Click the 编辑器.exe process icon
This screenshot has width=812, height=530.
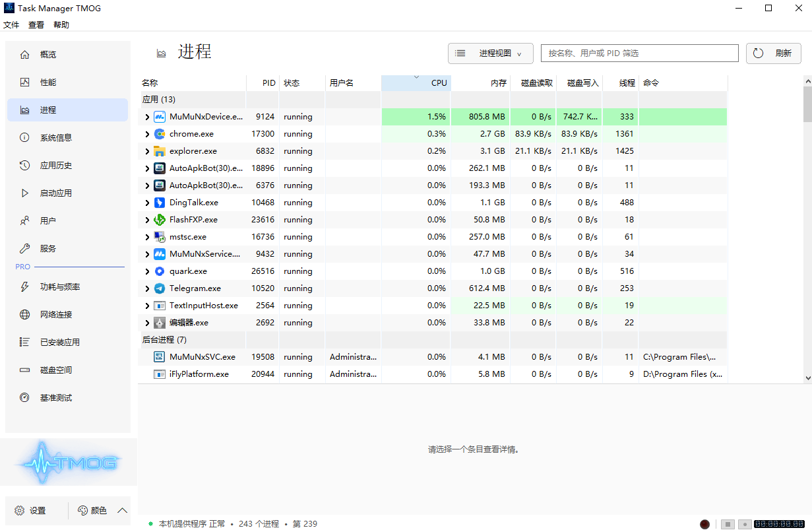point(159,323)
